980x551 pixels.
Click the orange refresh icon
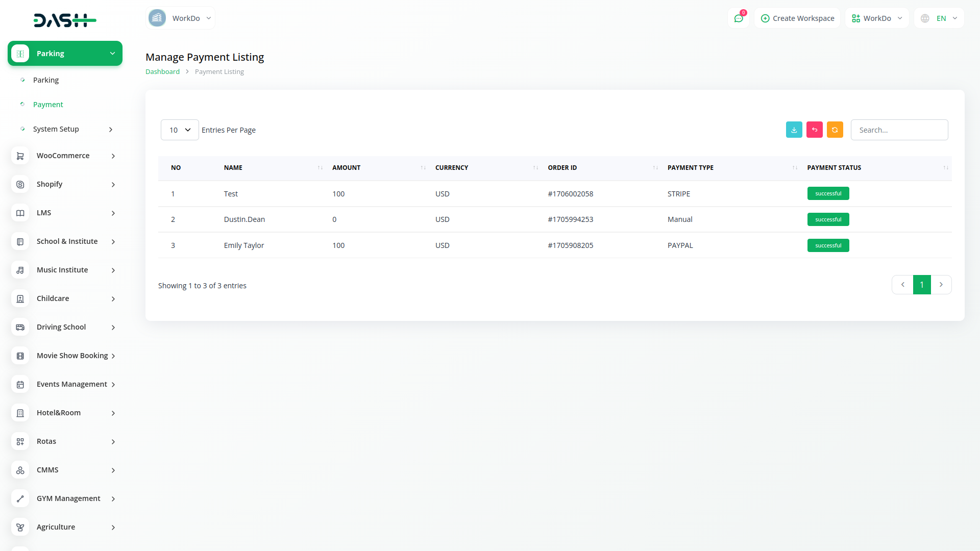(835, 130)
